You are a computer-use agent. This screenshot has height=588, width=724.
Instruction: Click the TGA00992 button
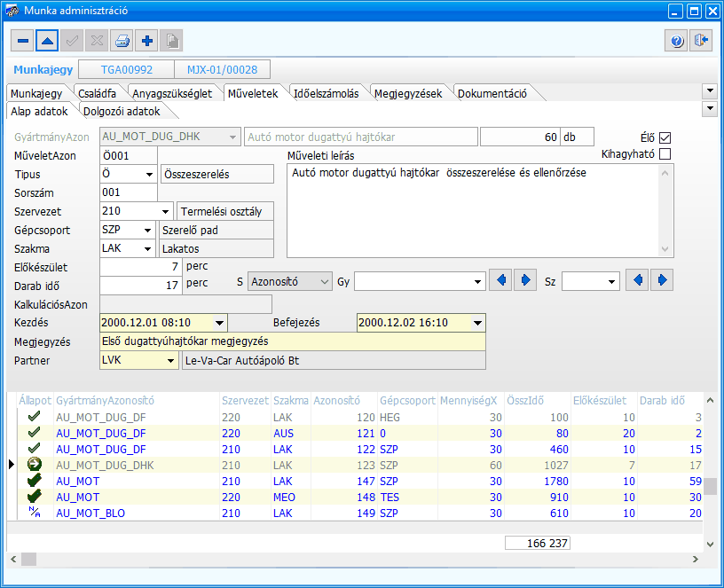coord(127,70)
